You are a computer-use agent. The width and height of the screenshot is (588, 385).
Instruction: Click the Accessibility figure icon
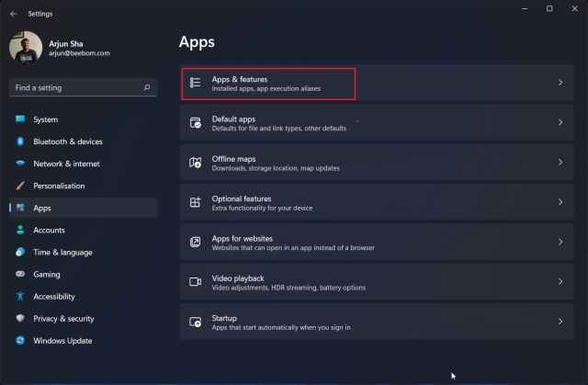(20, 296)
